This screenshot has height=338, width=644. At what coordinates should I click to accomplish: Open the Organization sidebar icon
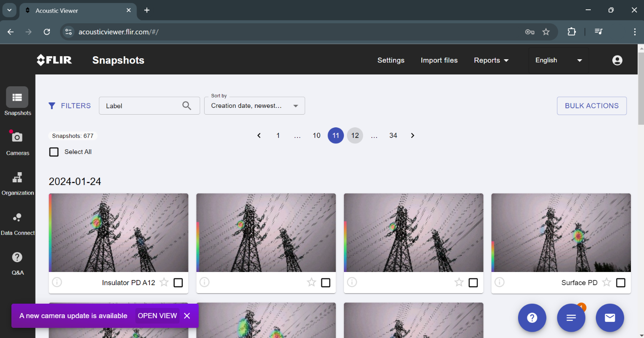tap(17, 182)
